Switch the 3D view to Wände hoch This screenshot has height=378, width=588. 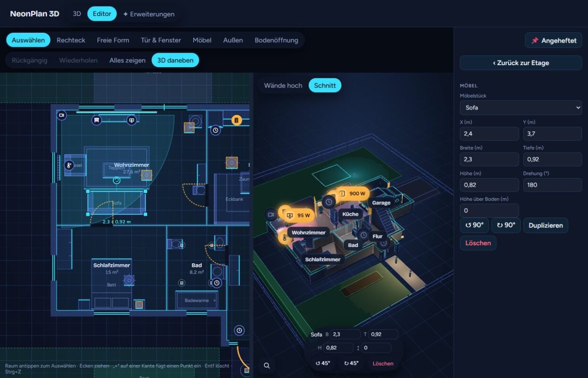tap(283, 86)
